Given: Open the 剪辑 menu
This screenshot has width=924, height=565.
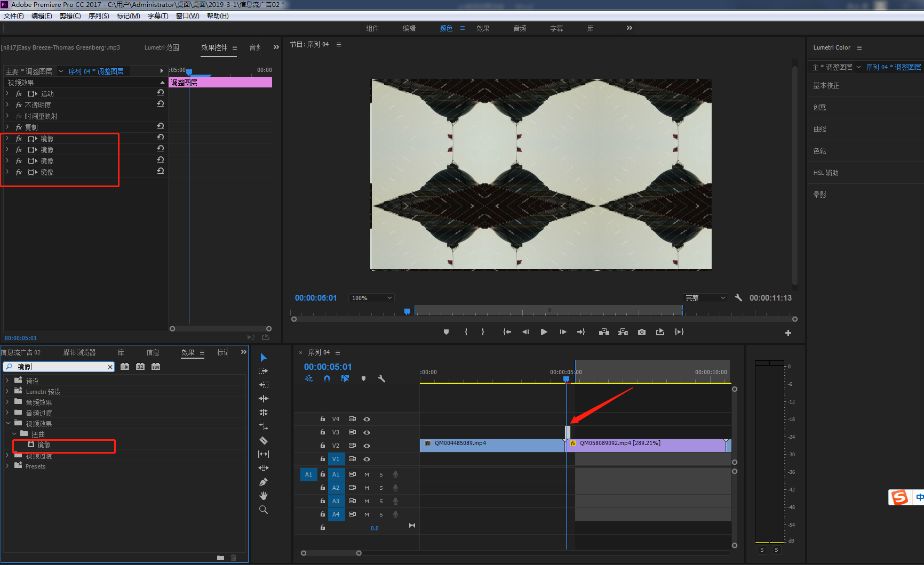Looking at the screenshot, I should (x=70, y=16).
